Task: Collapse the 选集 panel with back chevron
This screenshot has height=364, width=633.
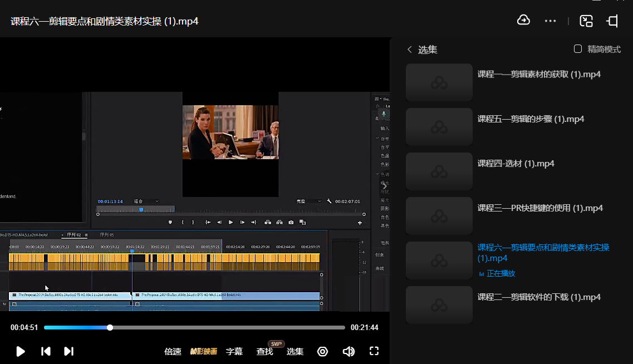Action: click(410, 50)
